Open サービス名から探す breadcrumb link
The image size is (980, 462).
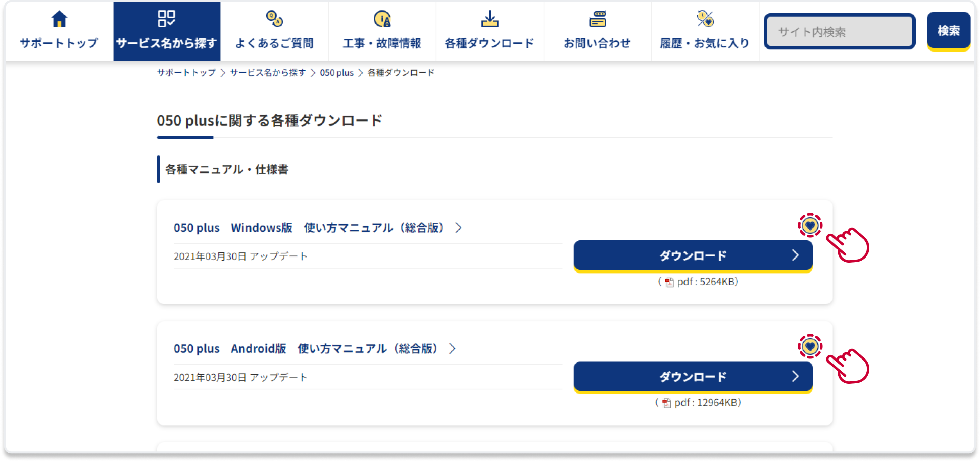[268, 73]
